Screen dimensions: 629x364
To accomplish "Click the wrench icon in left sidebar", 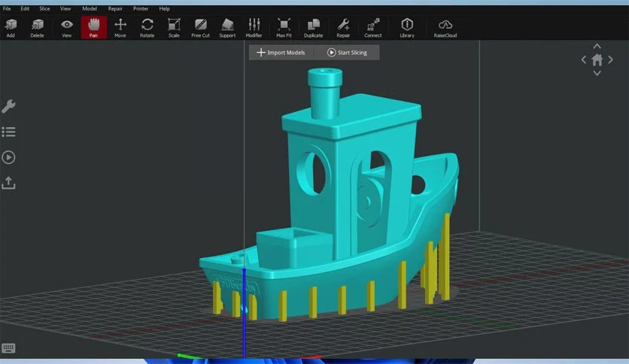I will pyautogui.click(x=8, y=106).
